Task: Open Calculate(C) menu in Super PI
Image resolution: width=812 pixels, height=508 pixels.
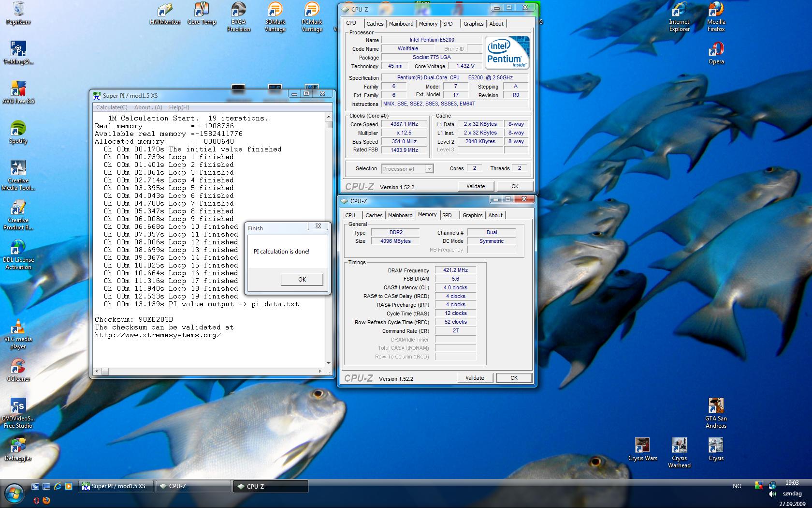Action: point(112,107)
